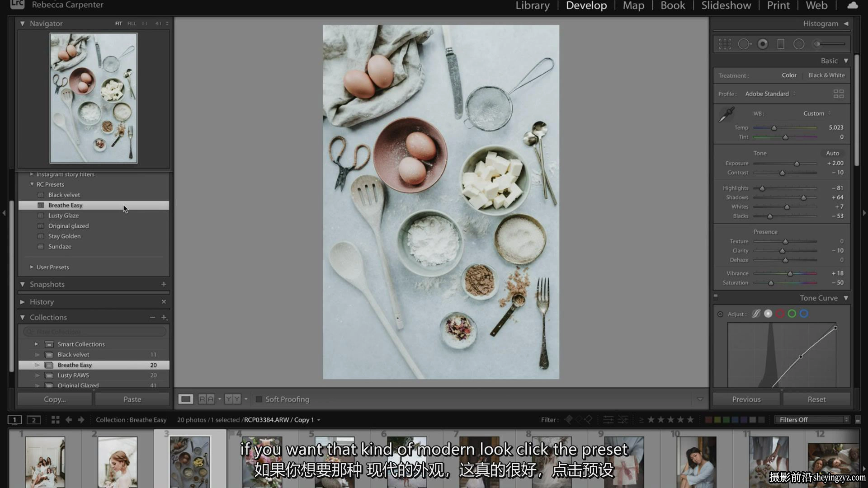Open the cloud sync status icon
This screenshot has height=488, width=868.
pos(852,5)
